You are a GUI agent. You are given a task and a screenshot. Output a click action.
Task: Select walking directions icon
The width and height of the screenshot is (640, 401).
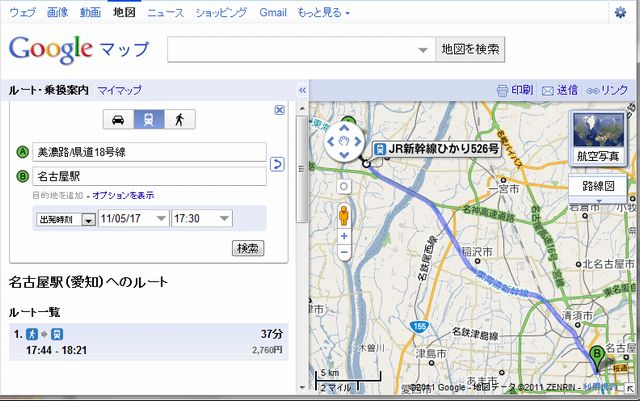click(x=180, y=120)
